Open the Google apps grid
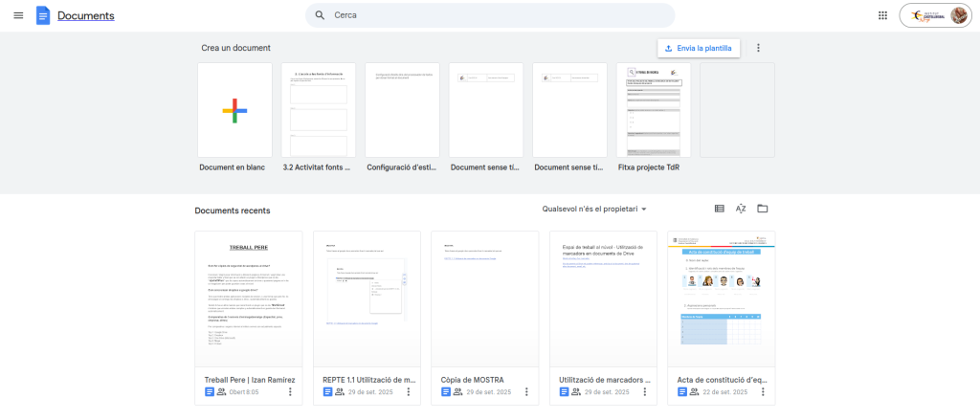Image resolution: width=980 pixels, height=420 pixels. point(882,15)
